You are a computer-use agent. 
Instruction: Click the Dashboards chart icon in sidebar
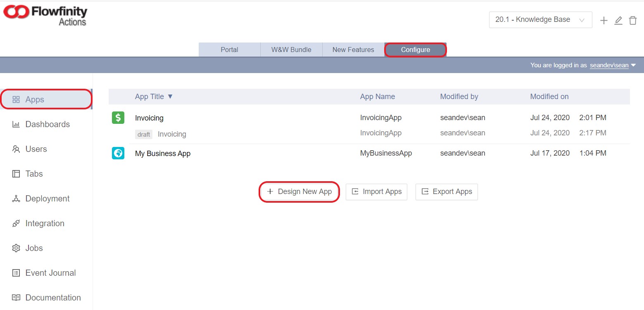point(16,124)
